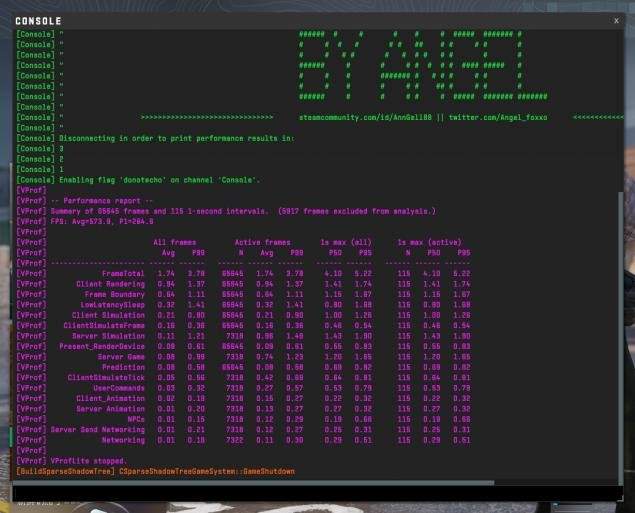Click the 'All frames' column header

click(x=175, y=243)
